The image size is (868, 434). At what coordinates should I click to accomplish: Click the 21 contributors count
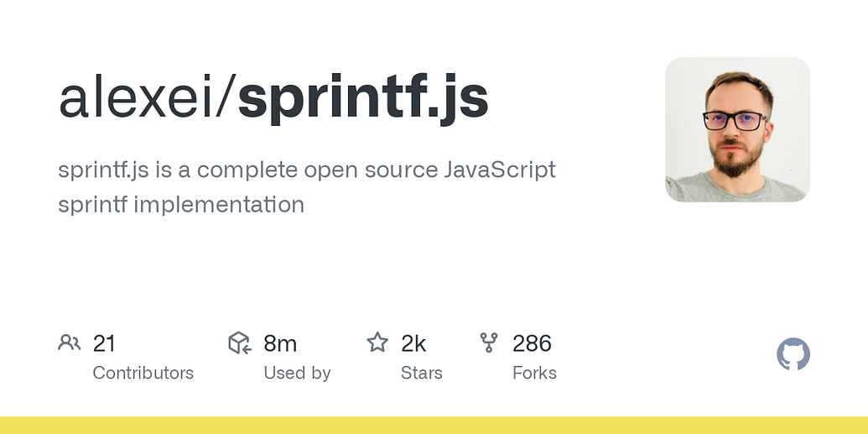[104, 343]
